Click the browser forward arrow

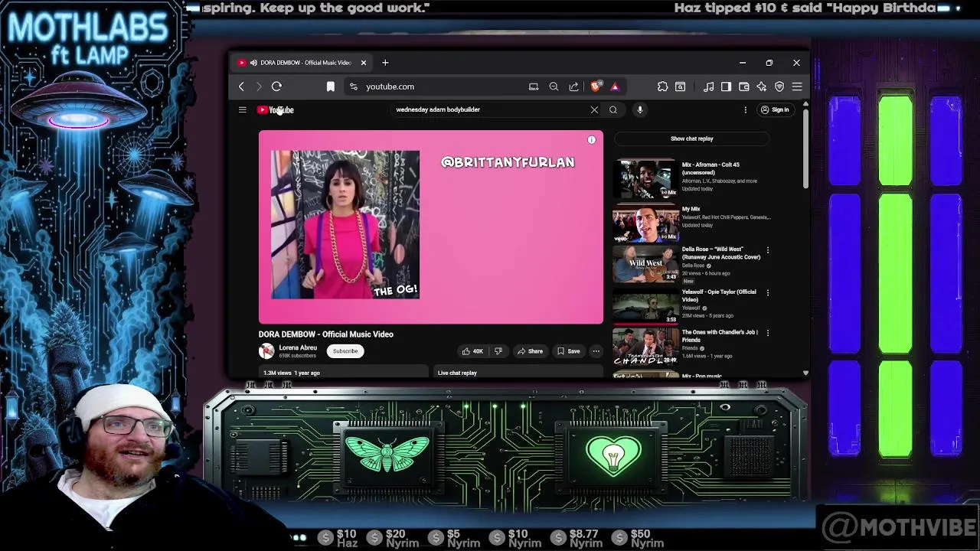[259, 86]
